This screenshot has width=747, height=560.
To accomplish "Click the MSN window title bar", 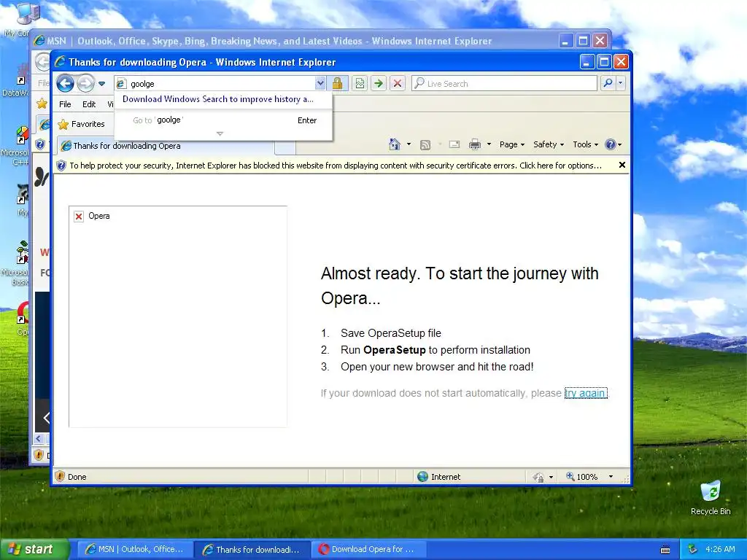I will [x=295, y=41].
